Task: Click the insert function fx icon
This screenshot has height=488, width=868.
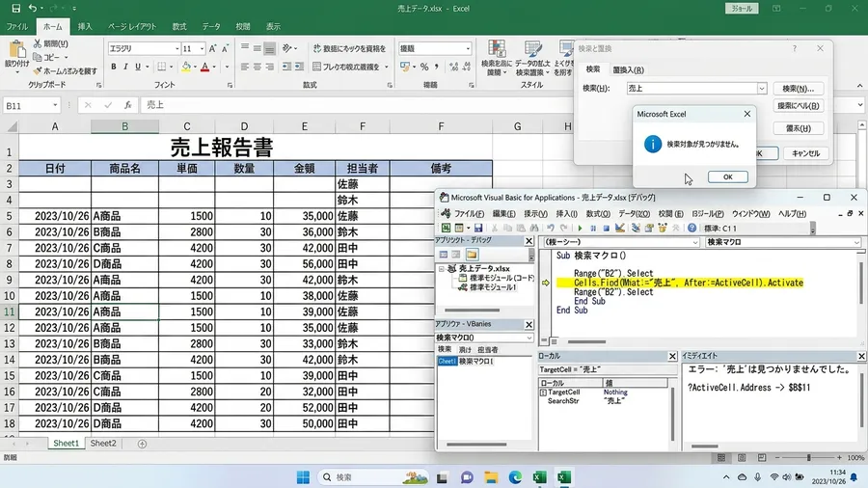Action: [128, 105]
